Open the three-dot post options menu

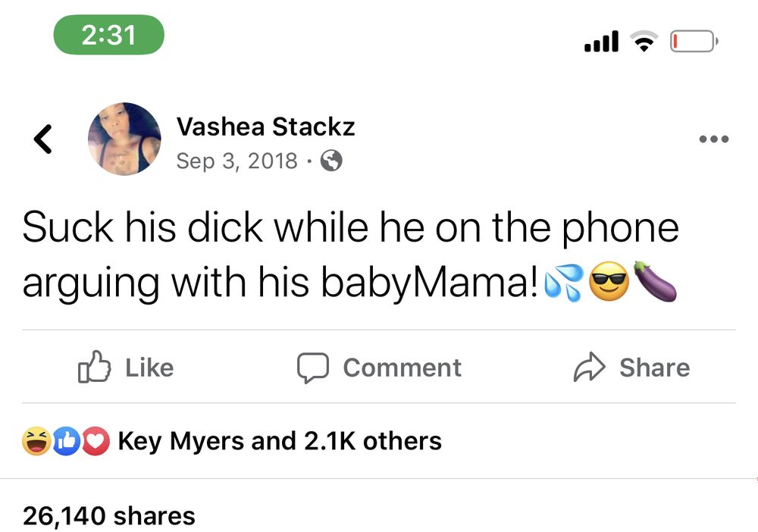pyautogui.click(x=713, y=139)
